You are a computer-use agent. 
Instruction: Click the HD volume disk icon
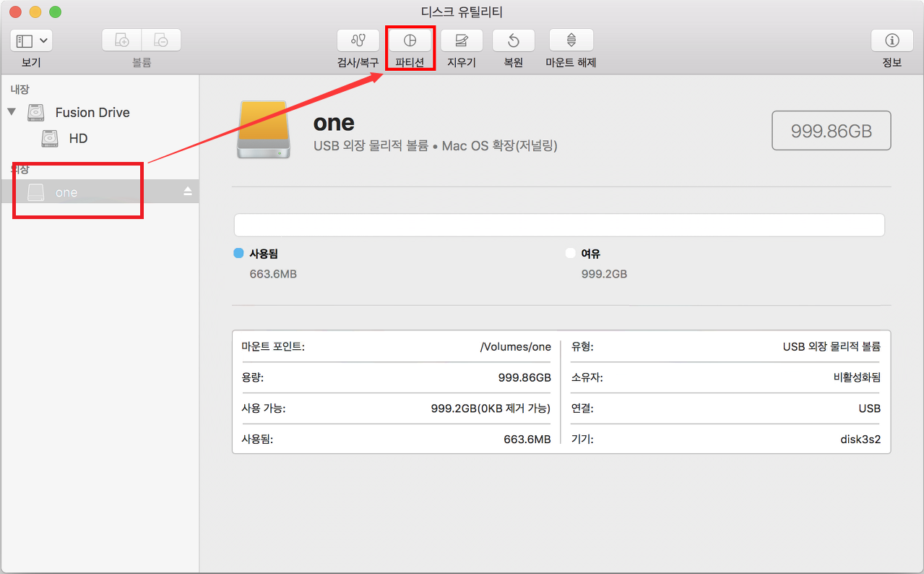click(x=49, y=138)
